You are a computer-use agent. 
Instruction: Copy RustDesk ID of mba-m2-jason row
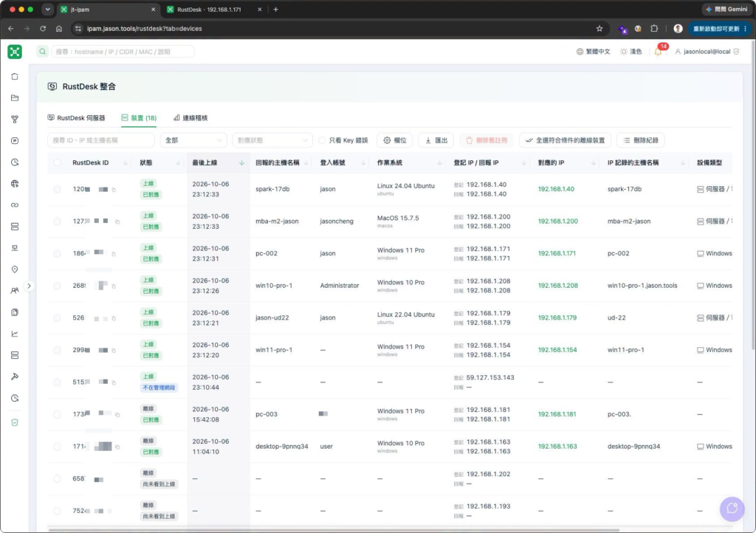(x=117, y=221)
